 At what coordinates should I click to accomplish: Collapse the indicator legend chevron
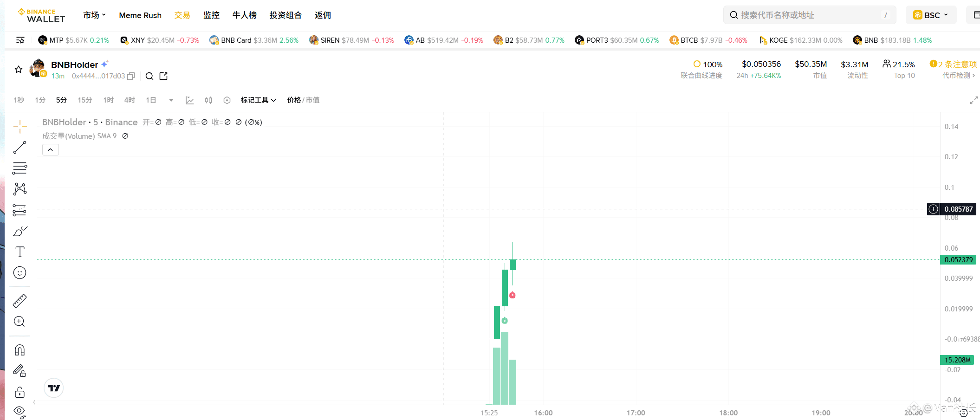(50, 150)
